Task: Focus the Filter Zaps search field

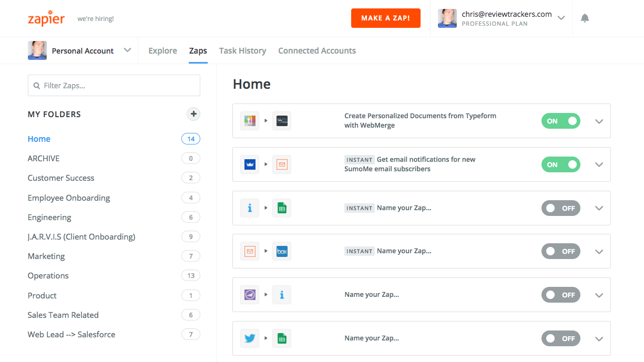Action: [x=114, y=86]
